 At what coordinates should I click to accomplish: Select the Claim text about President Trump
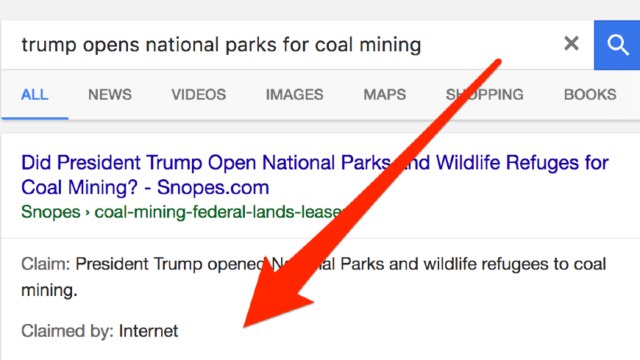tap(313, 277)
